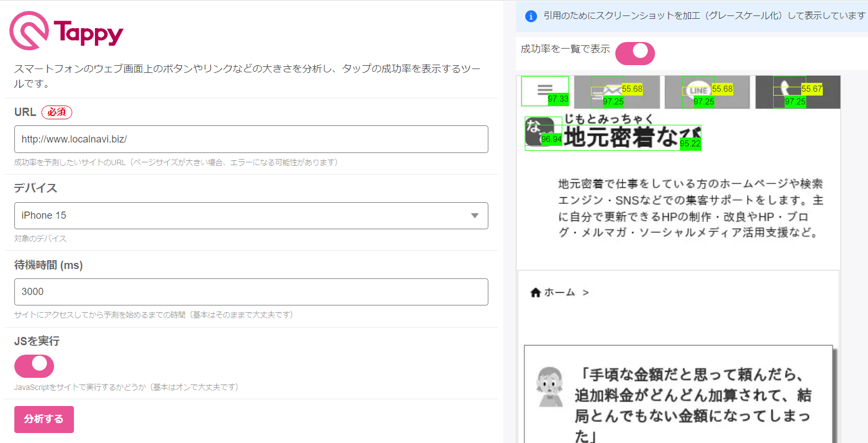Click the URL input field

click(x=251, y=139)
